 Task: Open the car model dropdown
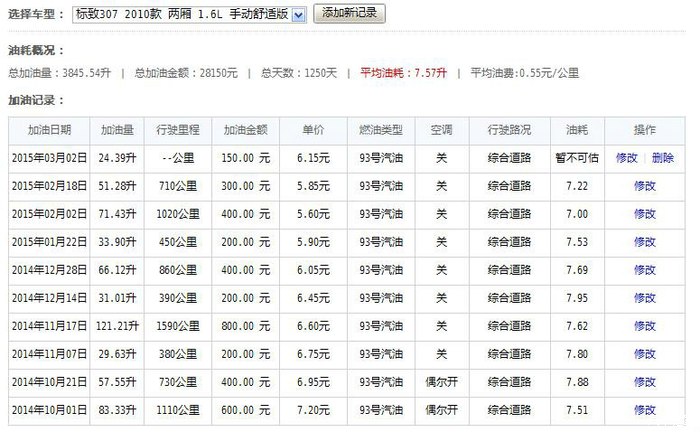tap(190, 15)
